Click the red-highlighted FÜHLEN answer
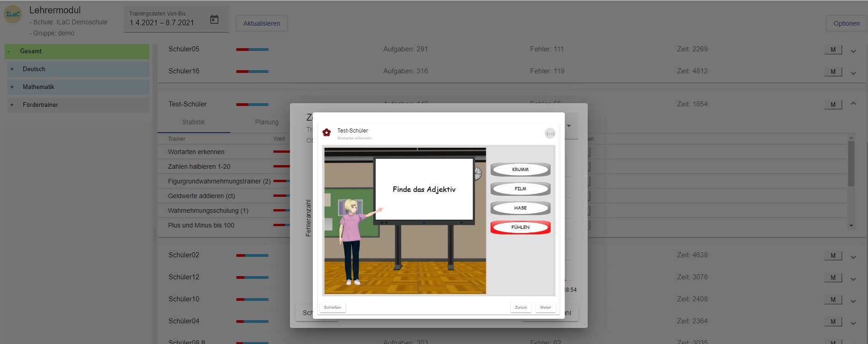Viewport: 868px width, 344px height. point(520,227)
